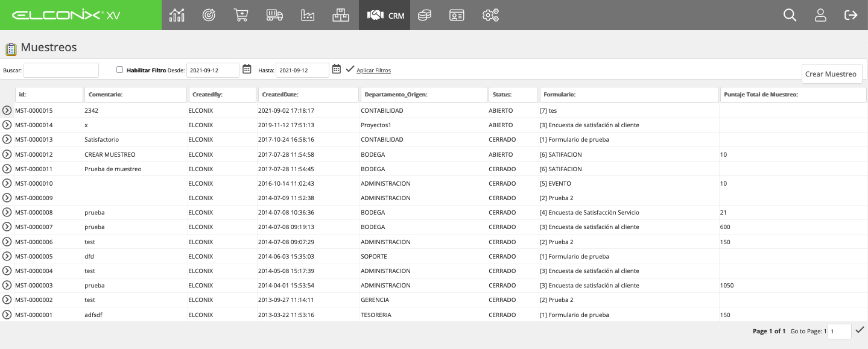Open the shopping cart purchases module
This screenshot has height=349, width=868.
[241, 15]
